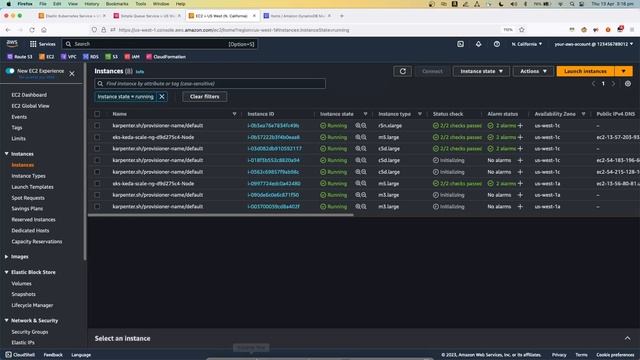
Task: Open the RDS favorites shortcut
Action: 91,57
